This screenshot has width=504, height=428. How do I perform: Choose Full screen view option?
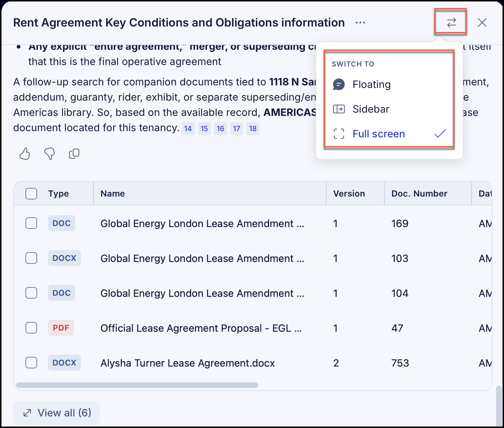coord(389,134)
